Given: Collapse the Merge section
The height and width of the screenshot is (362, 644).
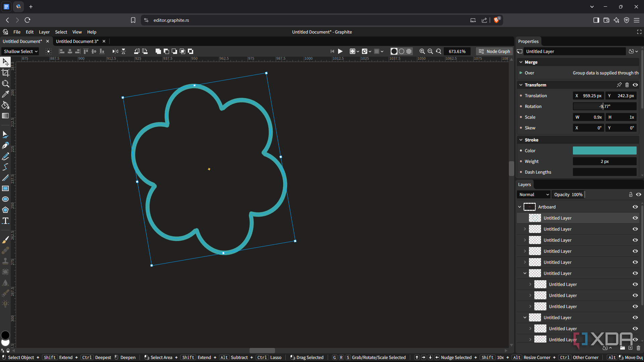Looking at the screenshot, I should 521,62.
